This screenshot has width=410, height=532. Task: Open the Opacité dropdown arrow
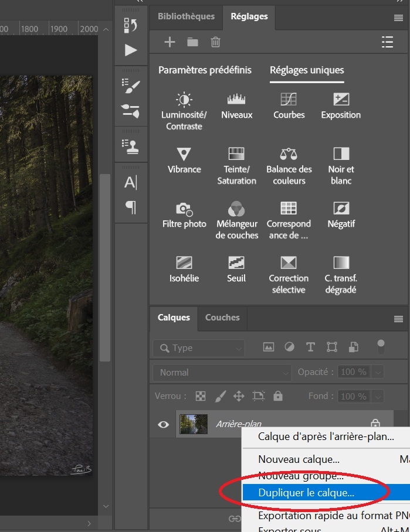coord(378,372)
